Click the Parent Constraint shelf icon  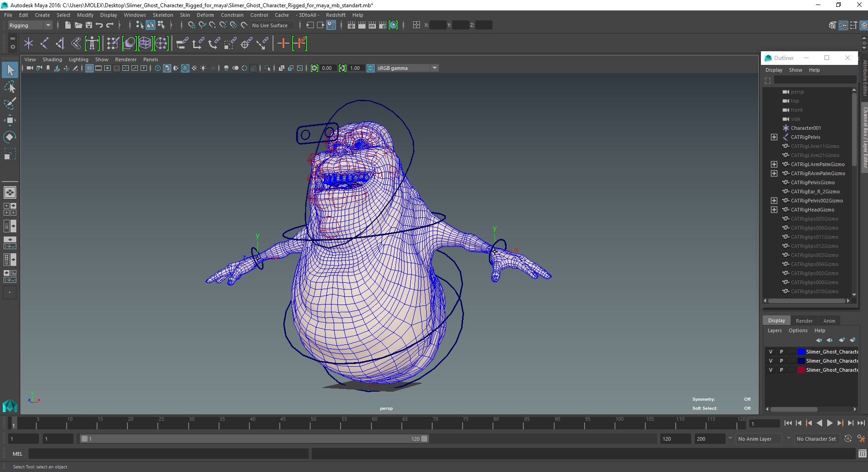(x=182, y=44)
